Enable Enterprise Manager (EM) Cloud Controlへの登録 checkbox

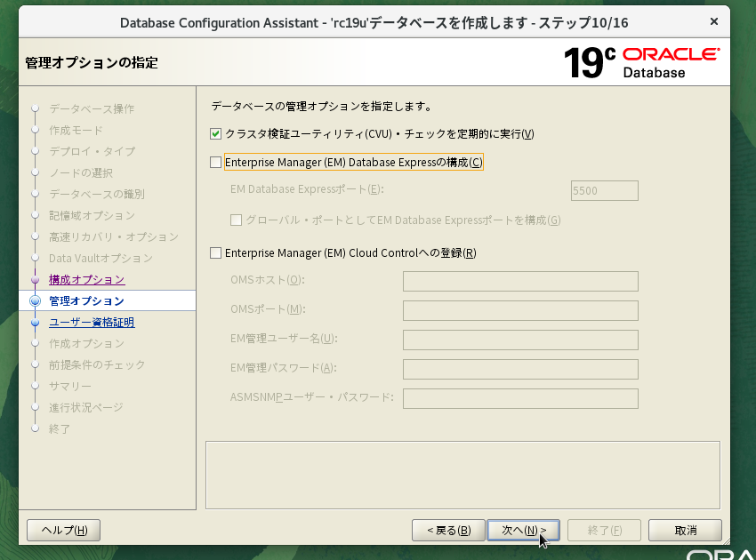coord(215,253)
